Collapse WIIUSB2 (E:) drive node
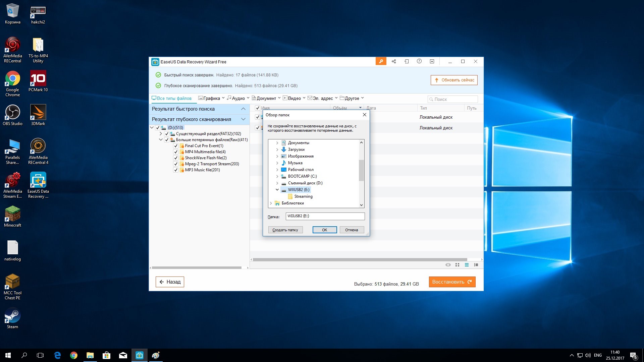 click(x=277, y=190)
